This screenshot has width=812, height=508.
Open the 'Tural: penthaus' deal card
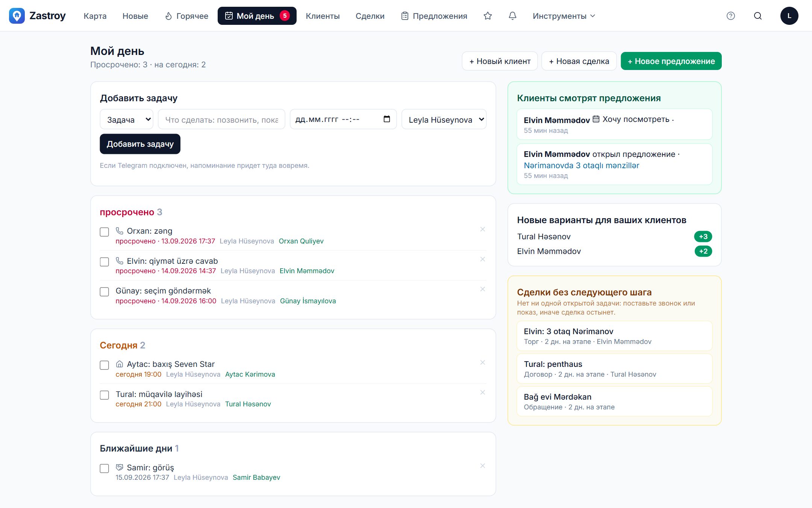(x=614, y=369)
